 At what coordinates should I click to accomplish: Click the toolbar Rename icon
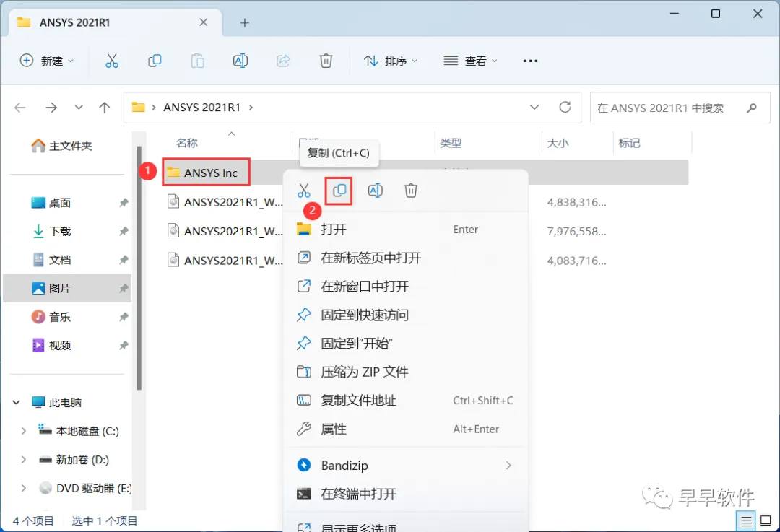[x=240, y=61]
